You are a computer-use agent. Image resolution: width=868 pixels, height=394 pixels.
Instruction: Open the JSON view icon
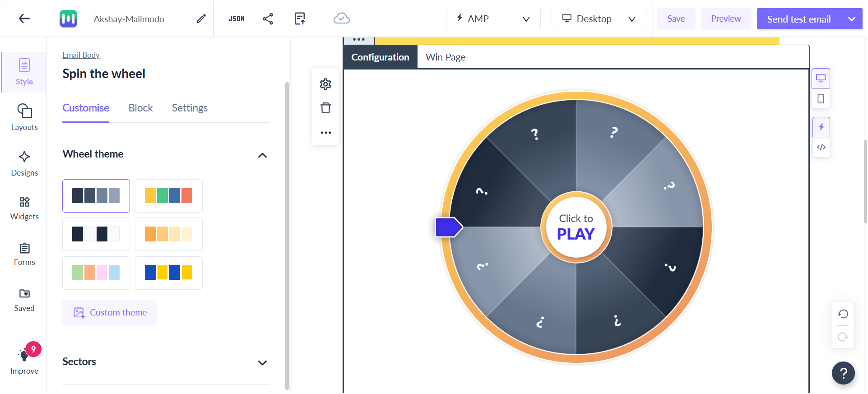pos(237,19)
